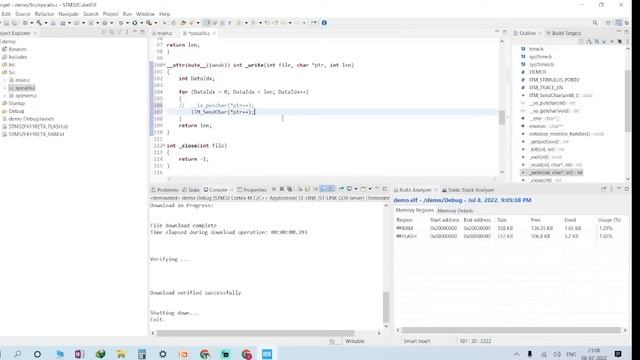Click editor vertical scrollbar thumb
The height and width of the screenshot is (360, 640).
click(x=502, y=118)
